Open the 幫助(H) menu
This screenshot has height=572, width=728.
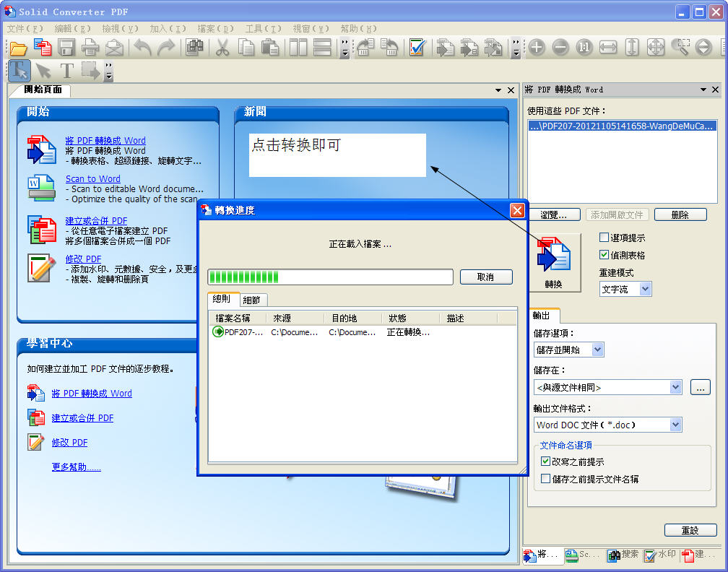click(358, 29)
